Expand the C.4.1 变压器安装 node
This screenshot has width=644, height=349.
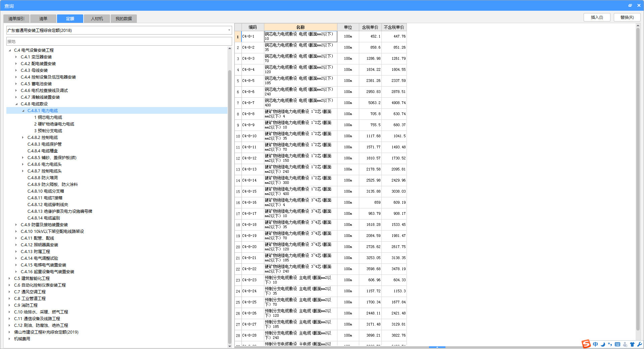(x=16, y=57)
